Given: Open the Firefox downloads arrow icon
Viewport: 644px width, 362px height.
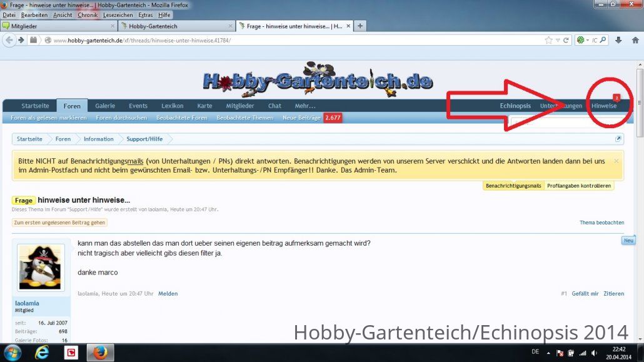Looking at the screenshot, I should pyautogui.click(x=618, y=40).
